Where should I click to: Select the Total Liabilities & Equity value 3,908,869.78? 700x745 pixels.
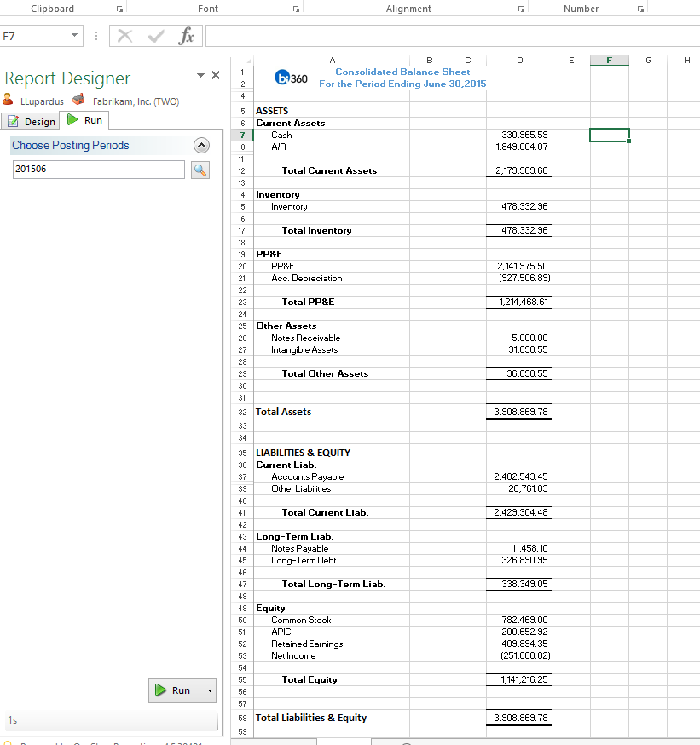pyautogui.click(x=519, y=718)
